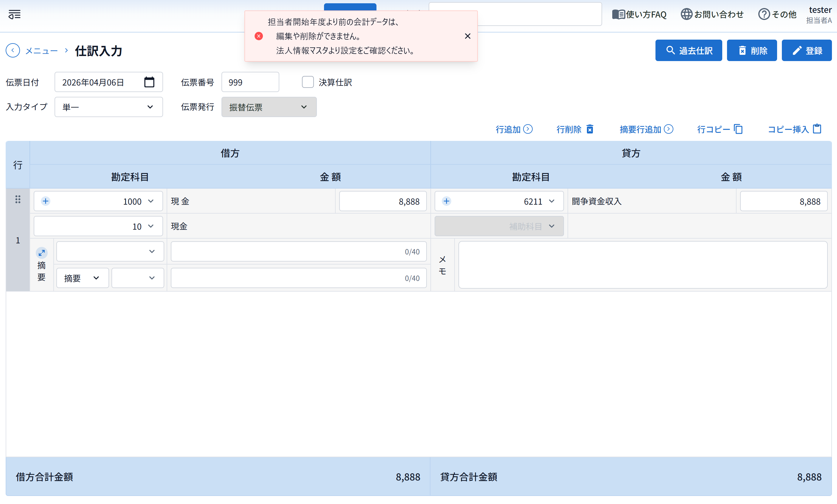Open the empty dropdown above 摘要 selector
Screen dimensions: 837x504
tap(110, 251)
